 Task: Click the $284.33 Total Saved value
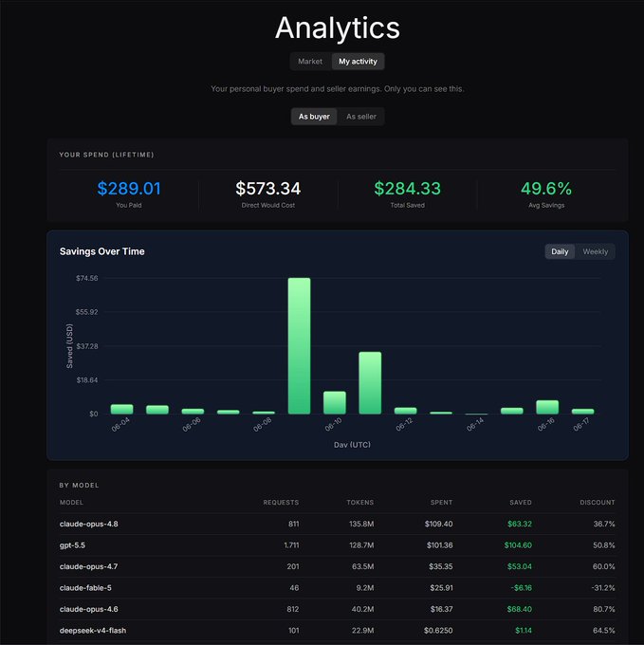(x=407, y=189)
